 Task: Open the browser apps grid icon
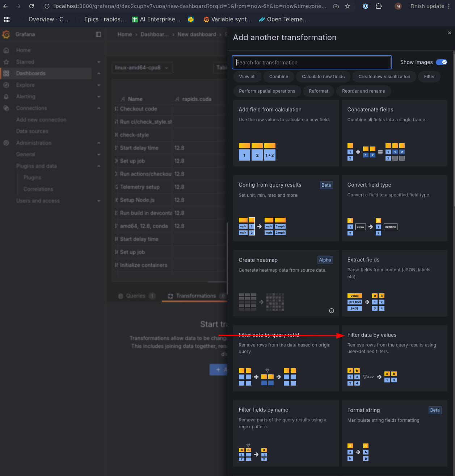click(x=7, y=20)
